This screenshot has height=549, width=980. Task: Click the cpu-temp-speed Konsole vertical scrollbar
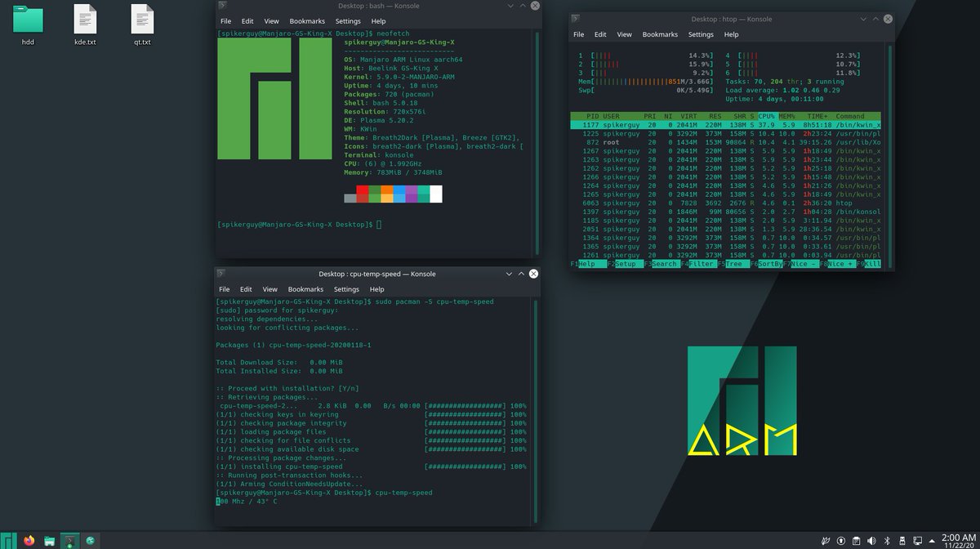[x=536, y=411]
